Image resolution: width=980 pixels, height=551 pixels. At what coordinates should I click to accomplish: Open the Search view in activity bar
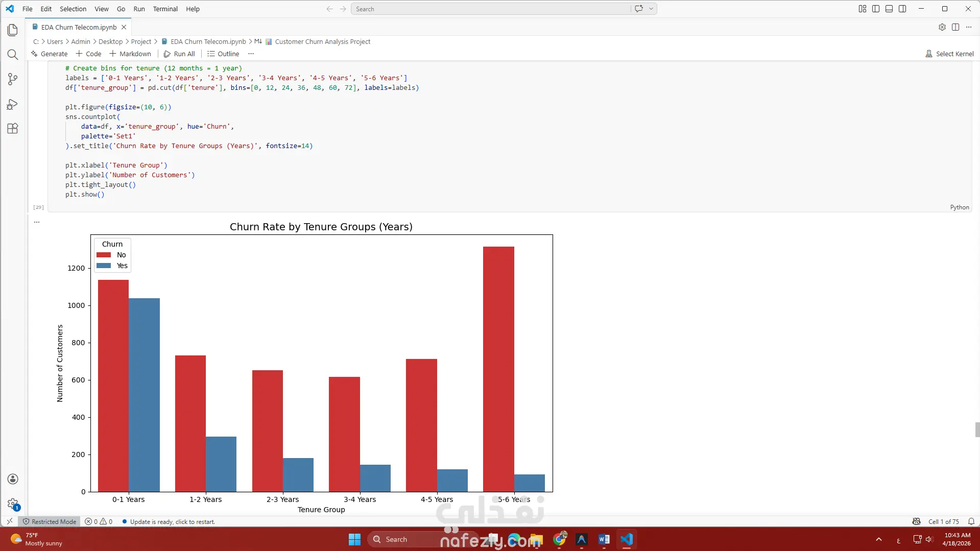(13, 55)
